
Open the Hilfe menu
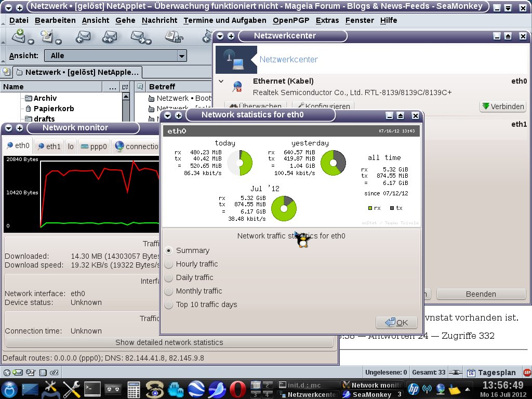pyautogui.click(x=389, y=20)
